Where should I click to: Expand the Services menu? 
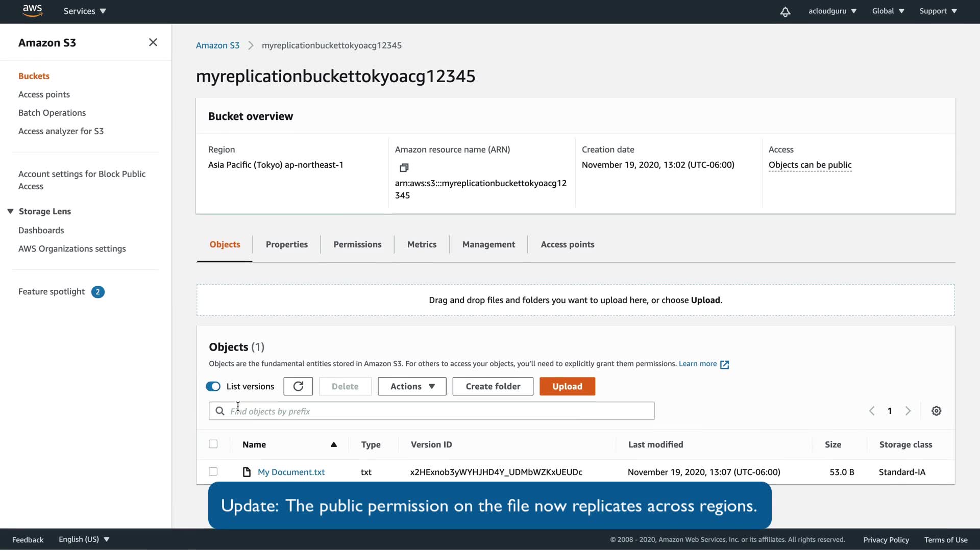[85, 11]
